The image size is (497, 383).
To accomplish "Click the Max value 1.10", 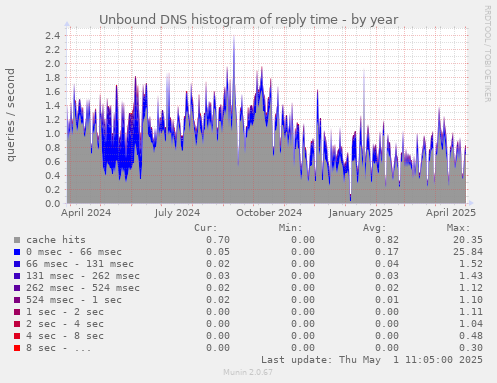I will point(471,300).
